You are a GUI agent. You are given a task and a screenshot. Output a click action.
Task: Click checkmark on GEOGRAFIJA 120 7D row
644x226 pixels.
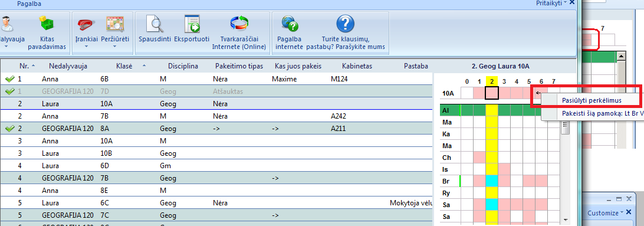pyautogui.click(x=9, y=91)
